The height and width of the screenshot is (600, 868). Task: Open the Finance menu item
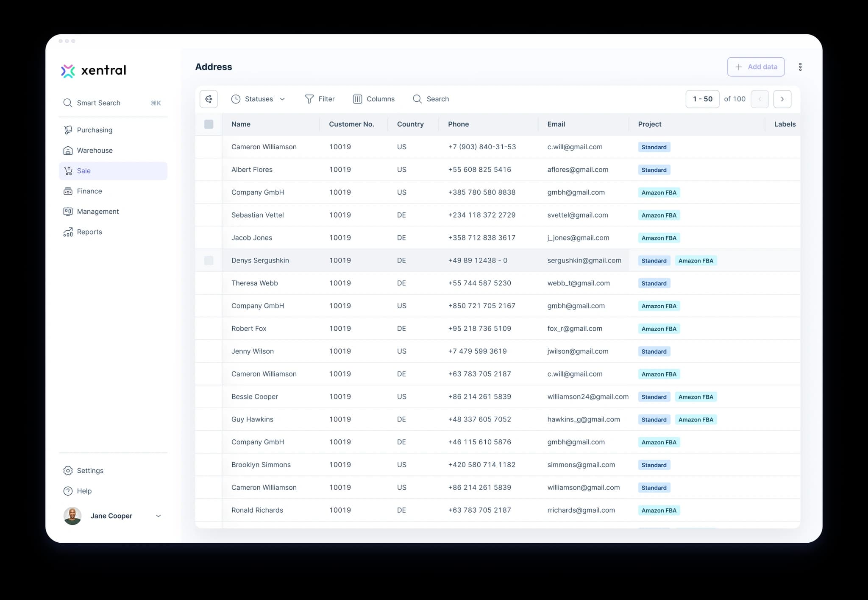pyautogui.click(x=113, y=191)
